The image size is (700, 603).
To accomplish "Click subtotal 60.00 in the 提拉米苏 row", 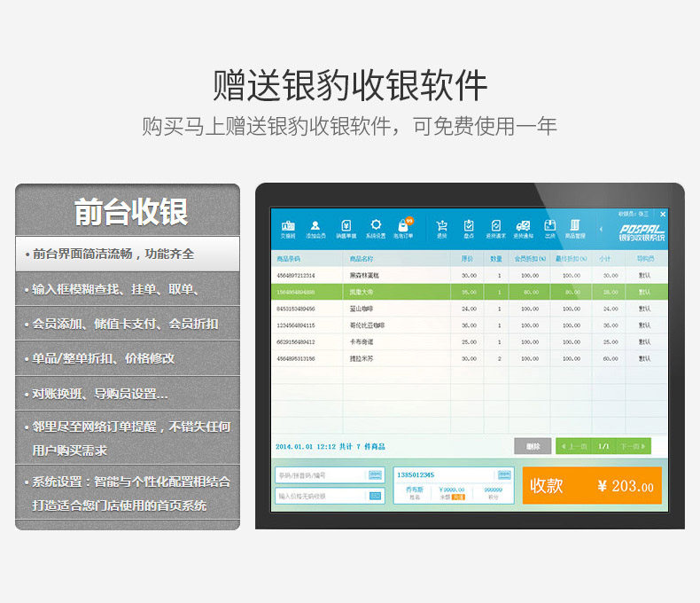I will click(611, 358).
